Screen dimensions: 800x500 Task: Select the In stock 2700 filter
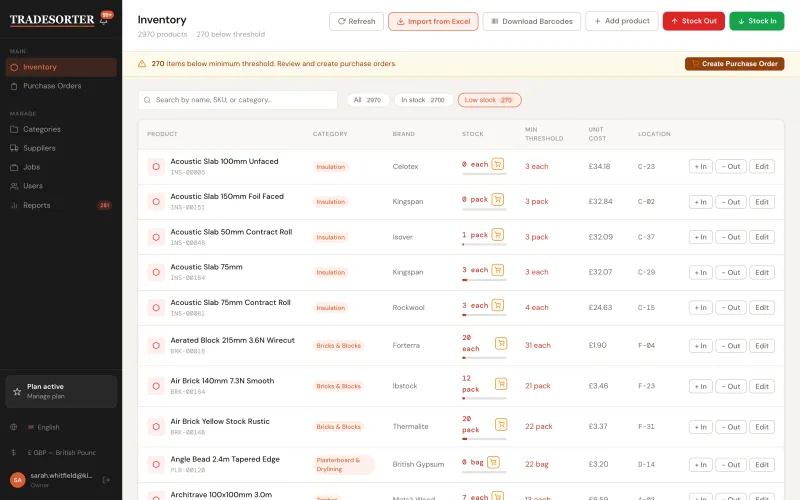(x=423, y=100)
